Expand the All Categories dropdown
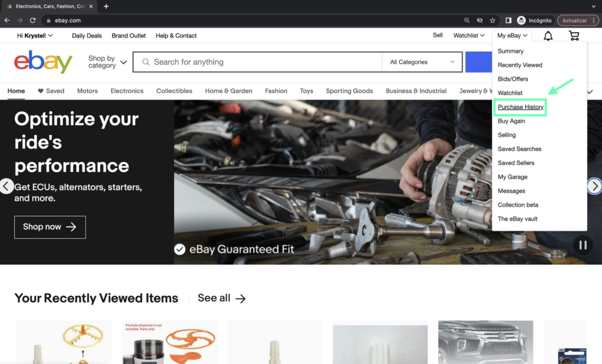The width and height of the screenshot is (602, 364). pyautogui.click(x=422, y=62)
